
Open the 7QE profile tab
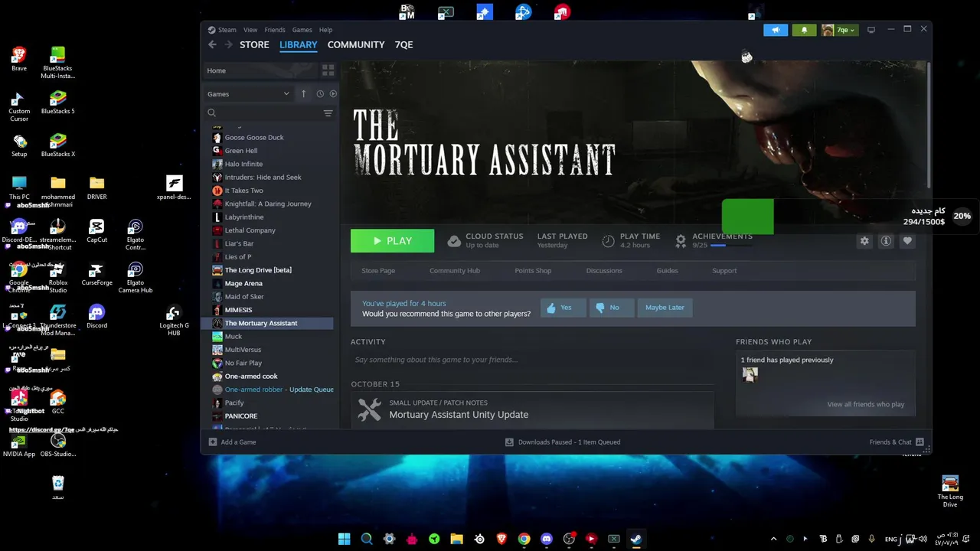(x=403, y=45)
